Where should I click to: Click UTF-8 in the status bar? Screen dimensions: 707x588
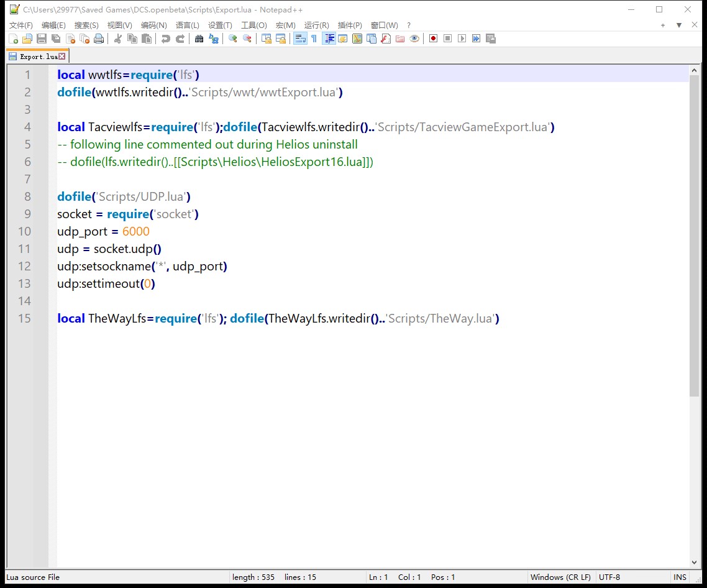point(609,577)
